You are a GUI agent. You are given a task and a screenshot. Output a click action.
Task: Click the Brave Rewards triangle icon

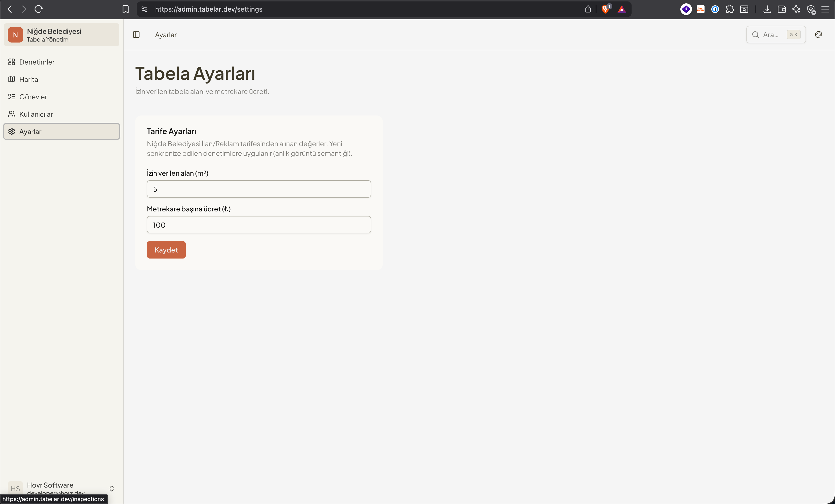tap(621, 9)
